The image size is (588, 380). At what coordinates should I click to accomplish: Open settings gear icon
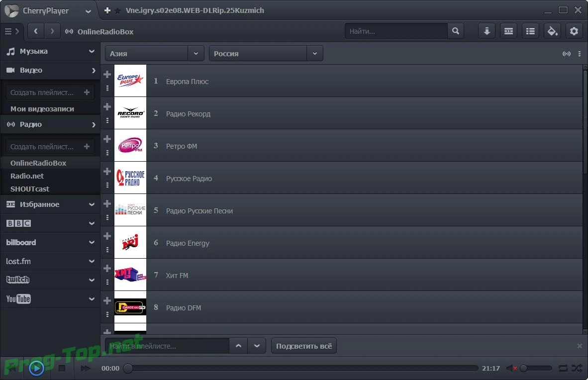[574, 31]
